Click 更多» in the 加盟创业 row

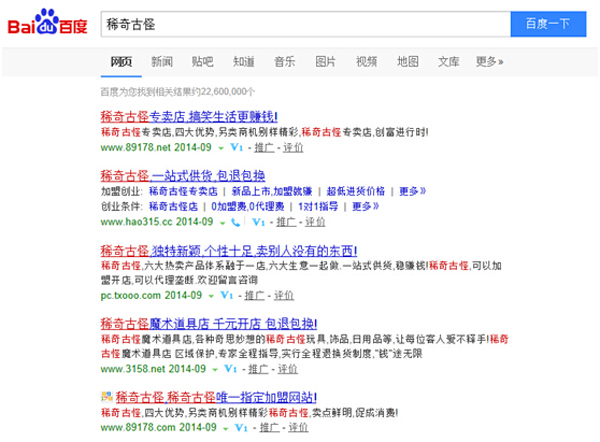click(x=412, y=191)
